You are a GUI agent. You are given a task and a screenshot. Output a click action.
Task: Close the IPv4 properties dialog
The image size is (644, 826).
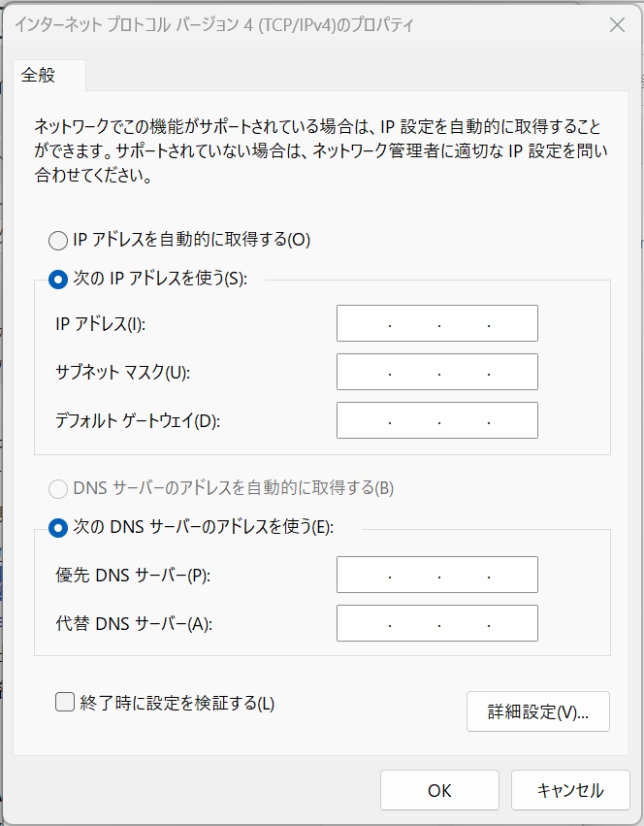point(616,26)
